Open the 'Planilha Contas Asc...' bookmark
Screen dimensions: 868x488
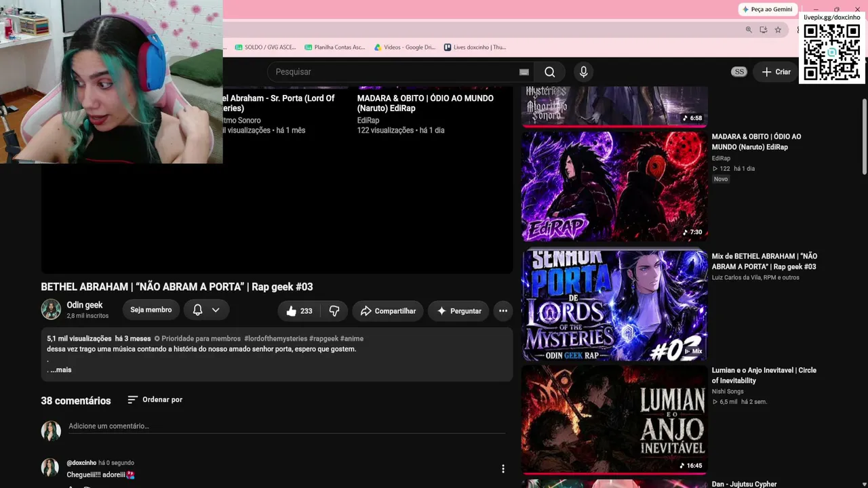[335, 47]
